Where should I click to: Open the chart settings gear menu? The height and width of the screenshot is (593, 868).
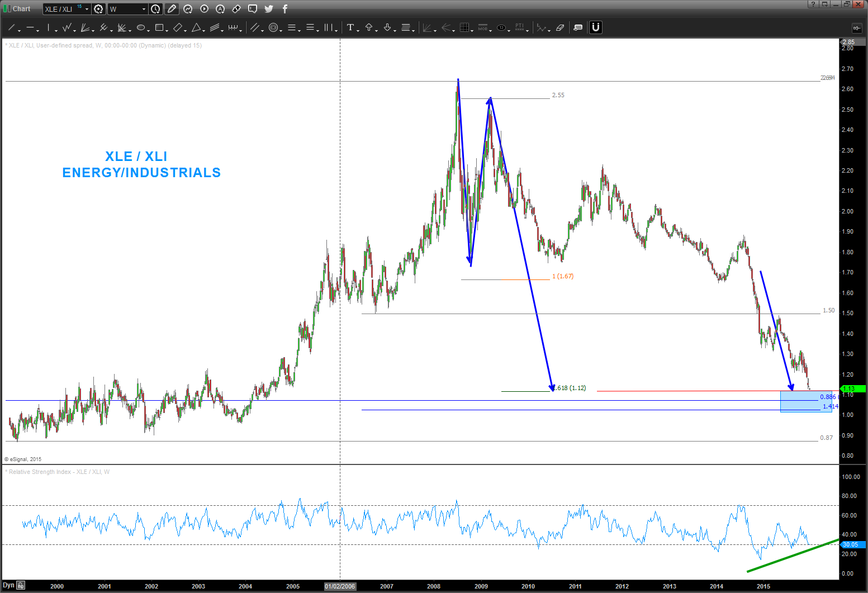pyautogui.click(x=99, y=9)
